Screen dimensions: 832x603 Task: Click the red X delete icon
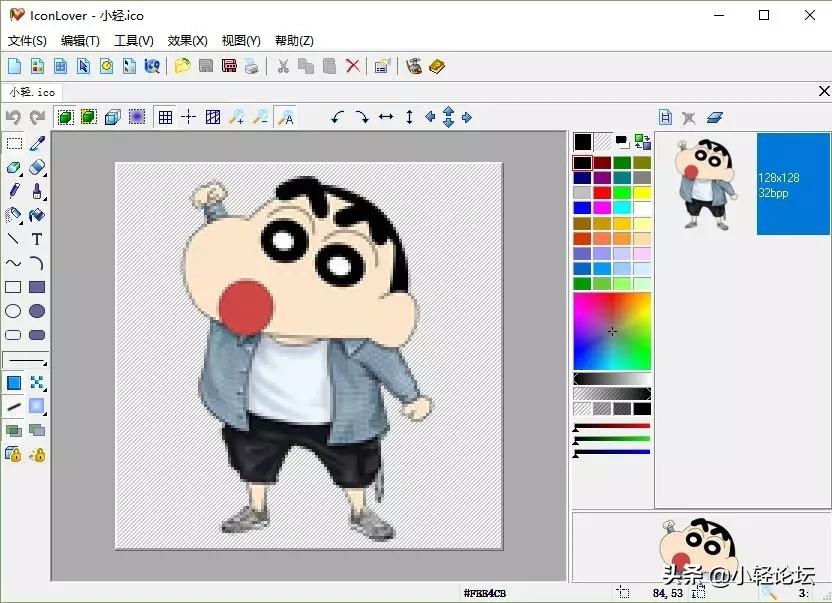(352, 66)
